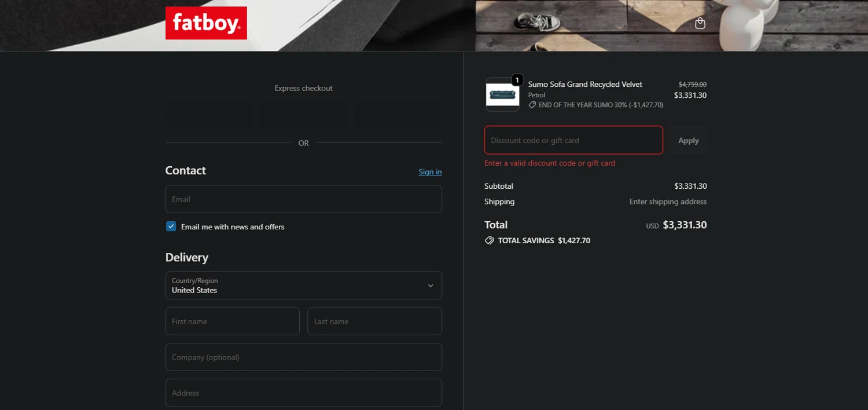Viewport: 868px width, 410px height.
Task: Toggle Email me with news and offers
Action: (x=171, y=226)
